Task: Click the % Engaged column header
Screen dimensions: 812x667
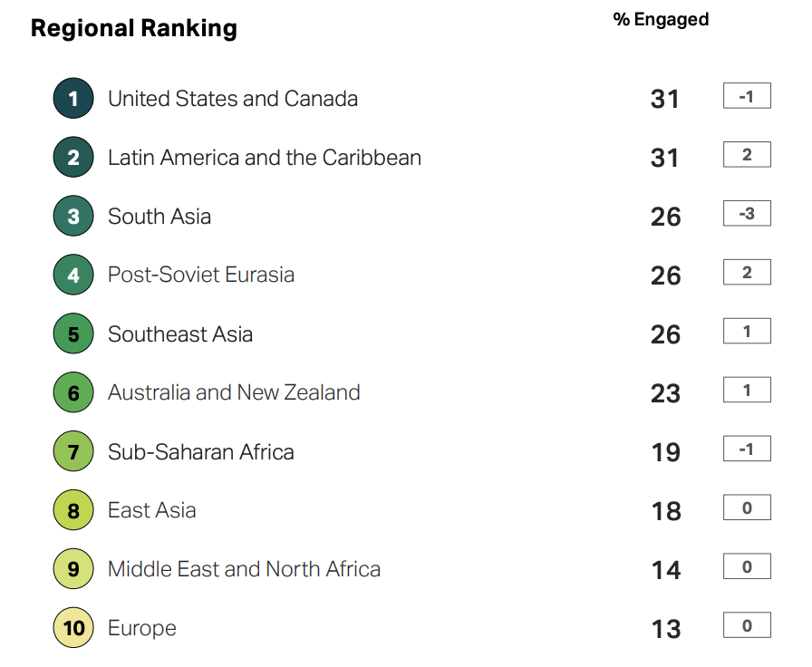Action: coord(661,19)
